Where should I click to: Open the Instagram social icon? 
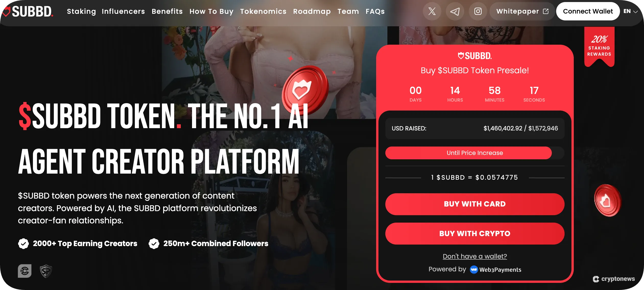pyautogui.click(x=478, y=11)
